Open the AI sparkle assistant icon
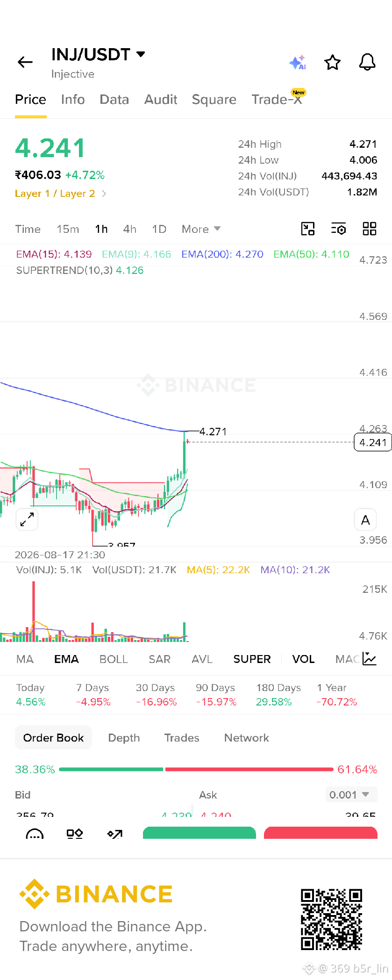The width and height of the screenshot is (392, 980). click(x=297, y=62)
